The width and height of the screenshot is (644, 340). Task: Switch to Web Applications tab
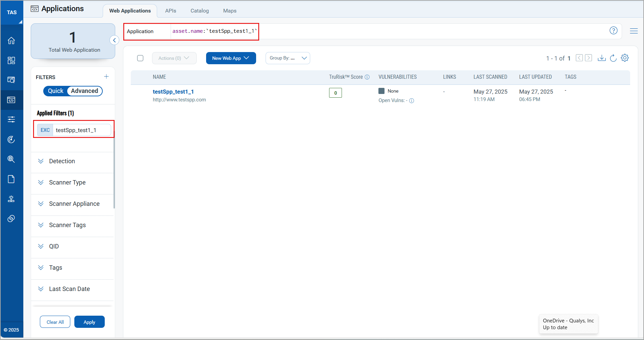pos(130,11)
